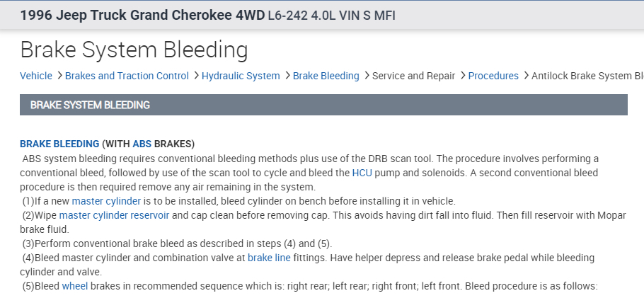Click the chevron just before Procedures breadcrumb

click(462, 76)
